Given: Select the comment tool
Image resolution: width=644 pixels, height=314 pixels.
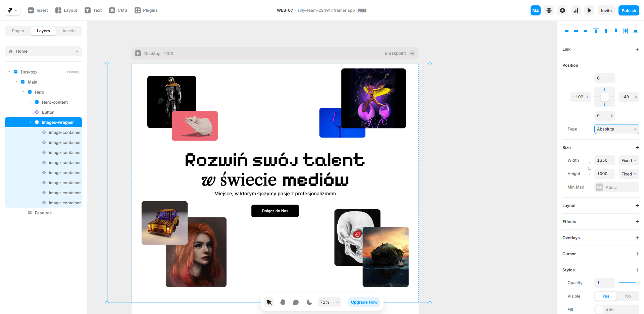Looking at the screenshot, I should (x=296, y=302).
